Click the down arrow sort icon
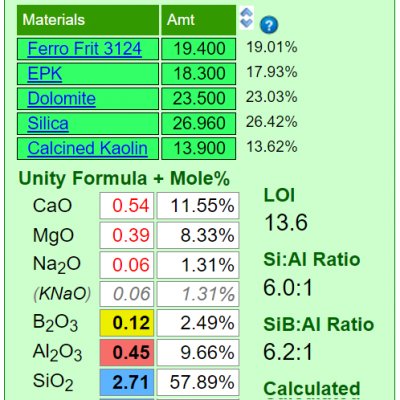 click(x=247, y=23)
